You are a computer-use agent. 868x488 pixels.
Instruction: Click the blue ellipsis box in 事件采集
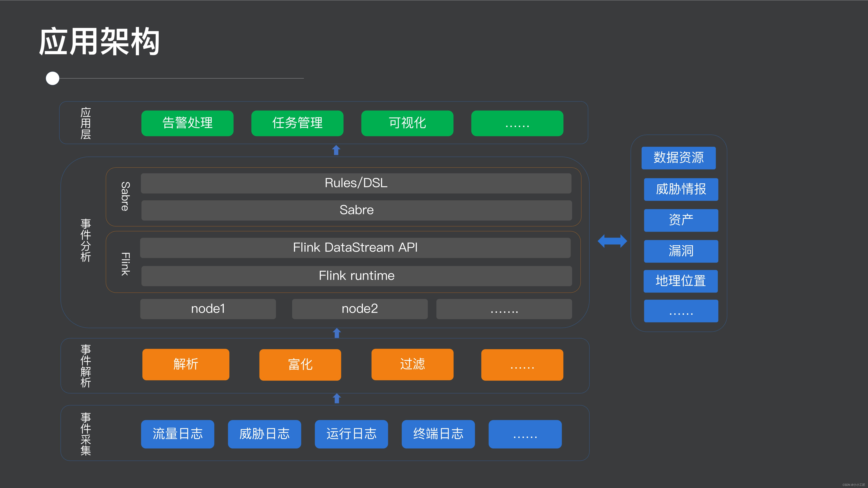(525, 434)
